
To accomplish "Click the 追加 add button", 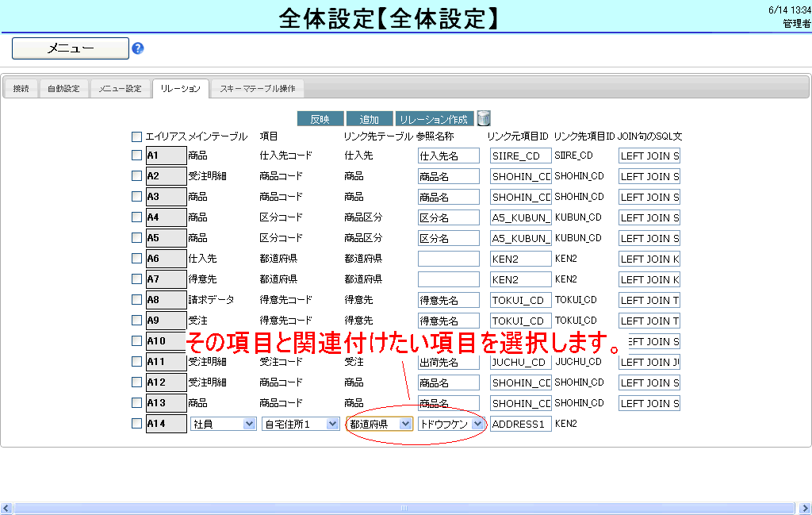I will (369, 119).
